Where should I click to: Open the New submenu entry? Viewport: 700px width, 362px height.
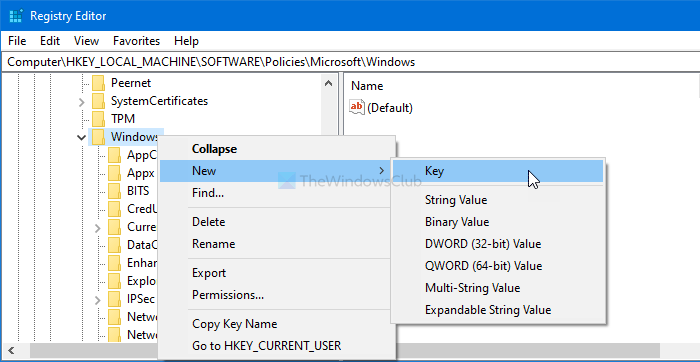(278, 171)
